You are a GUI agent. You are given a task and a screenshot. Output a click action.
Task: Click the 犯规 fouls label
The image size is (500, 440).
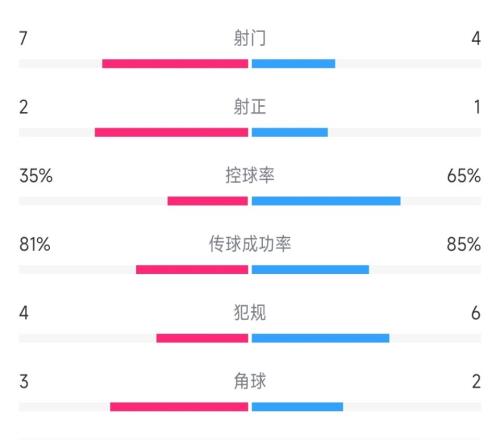pos(250,313)
